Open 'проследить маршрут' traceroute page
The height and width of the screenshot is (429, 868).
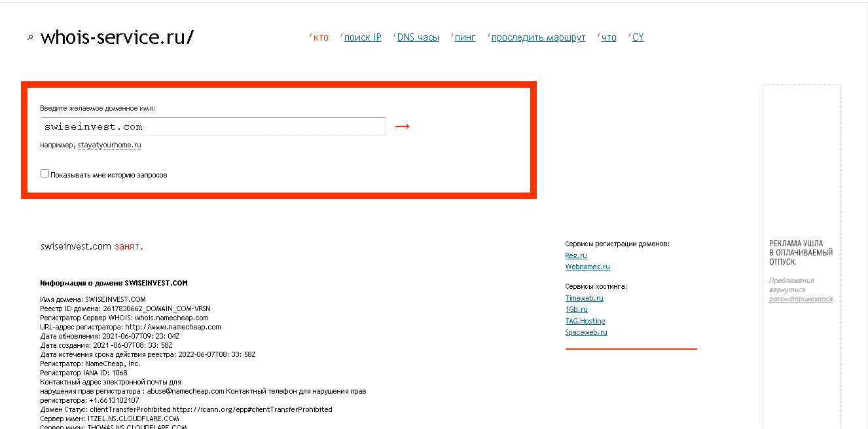(x=538, y=38)
